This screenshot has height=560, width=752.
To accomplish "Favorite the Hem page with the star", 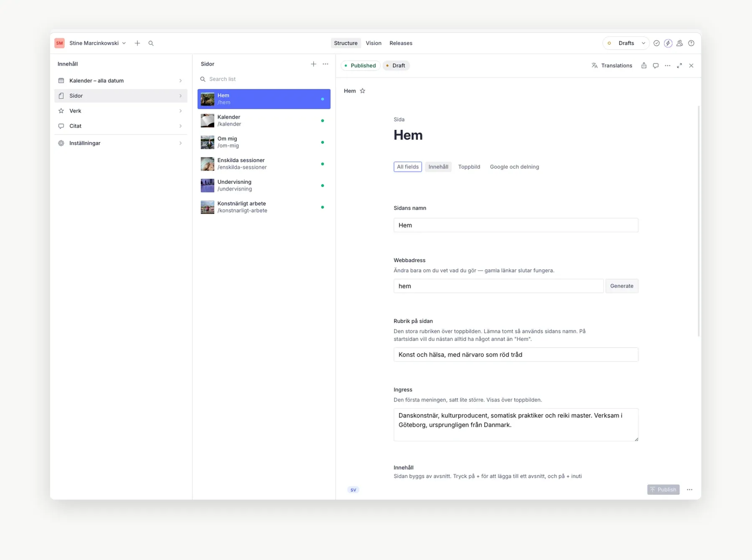I will click(x=363, y=91).
